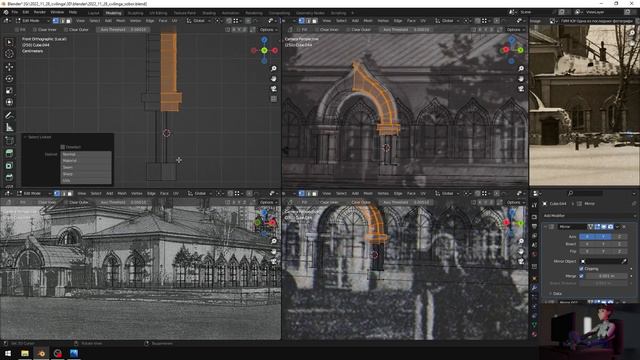Open Global orientation dropdown in top-right viewport

pos(447,20)
